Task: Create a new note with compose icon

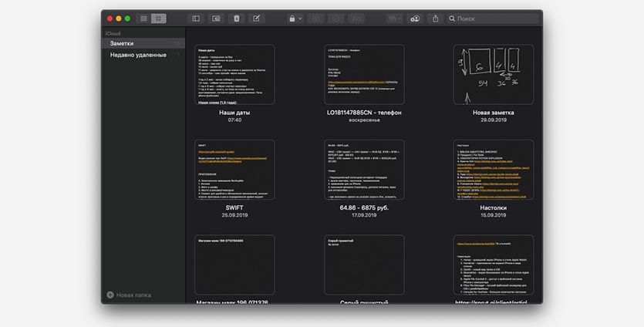Action: [256, 18]
